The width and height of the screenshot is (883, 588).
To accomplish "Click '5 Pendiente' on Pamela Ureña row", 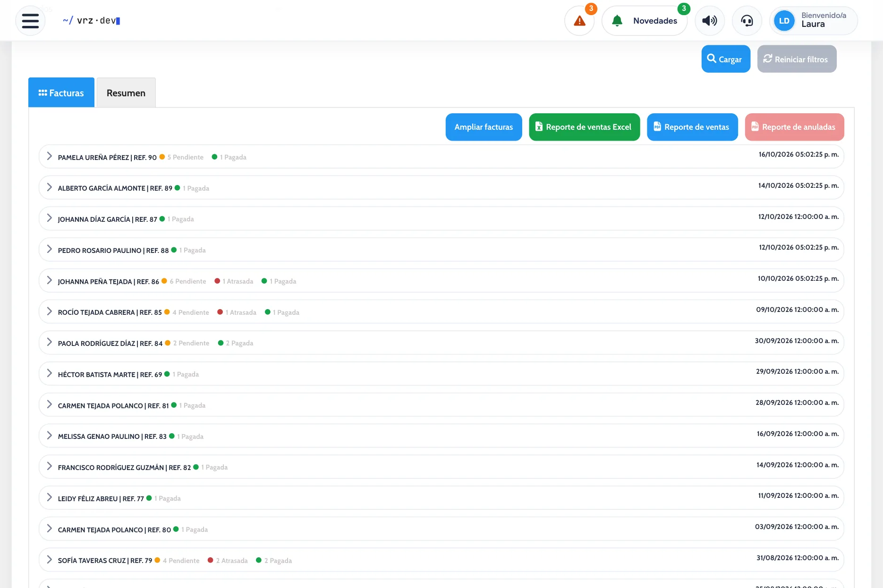I will pyautogui.click(x=185, y=157).
